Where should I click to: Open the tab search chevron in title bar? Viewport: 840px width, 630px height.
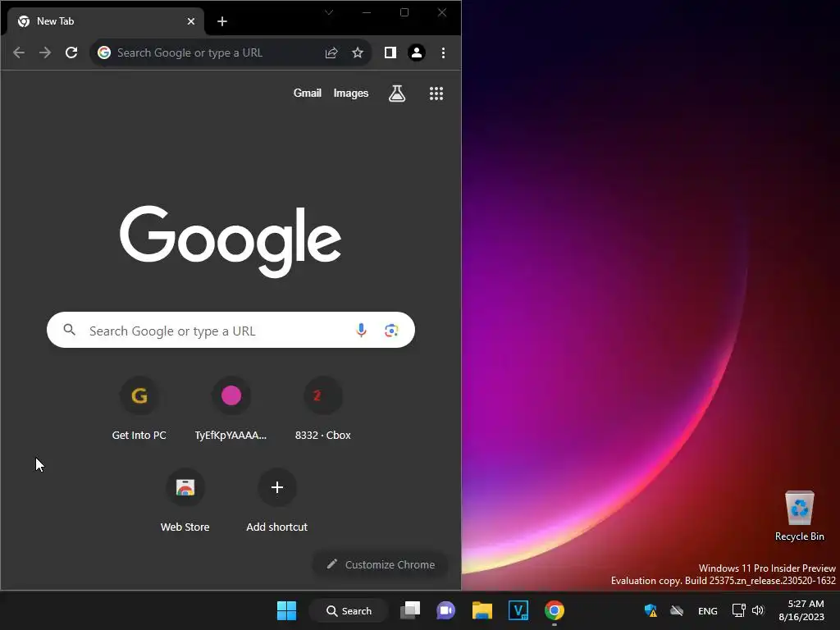click(329, 12)
